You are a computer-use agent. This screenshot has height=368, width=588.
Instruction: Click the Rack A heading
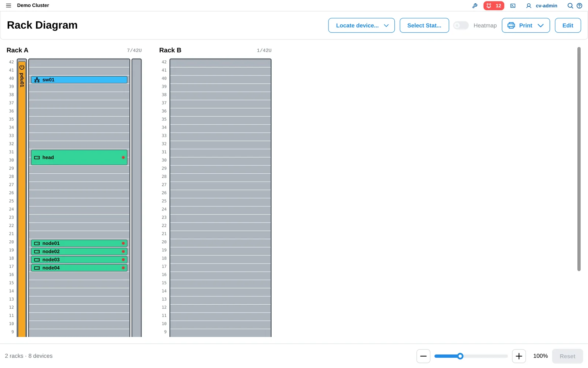[17, 50]
